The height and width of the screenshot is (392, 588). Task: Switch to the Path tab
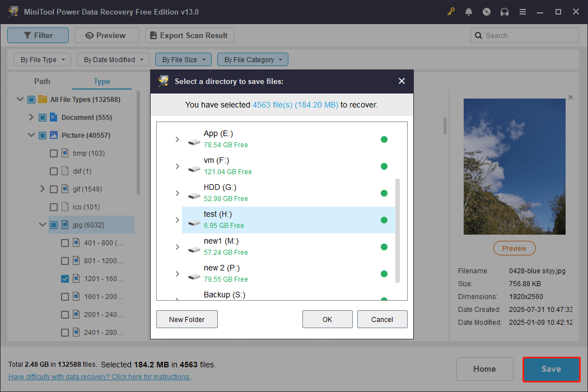[x=42, y=81]
